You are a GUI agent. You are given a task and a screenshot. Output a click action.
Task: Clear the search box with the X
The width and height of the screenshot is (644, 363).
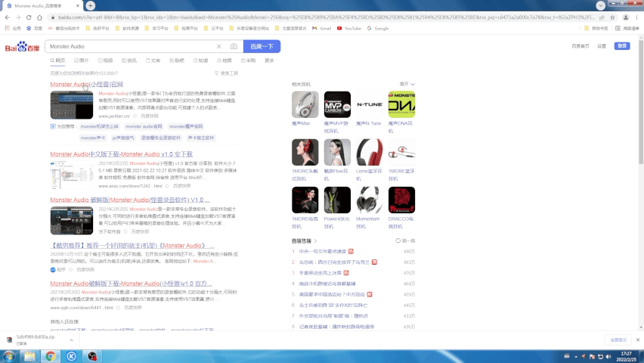(219, 46)
